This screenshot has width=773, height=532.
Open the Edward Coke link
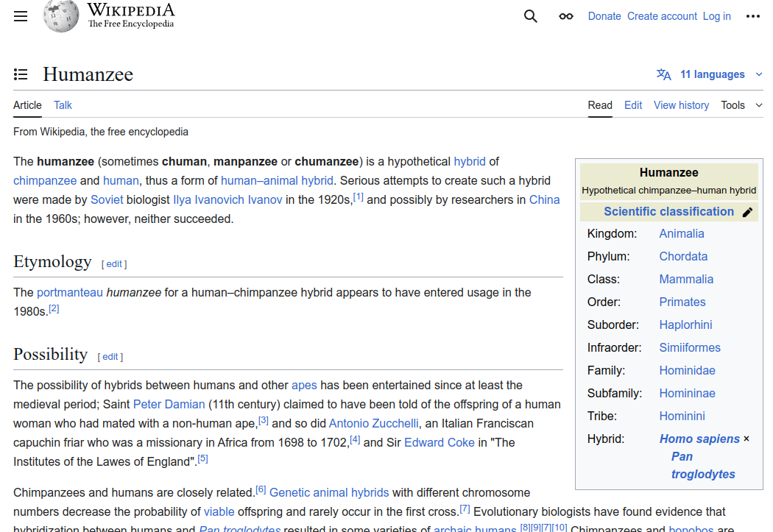[440, 443]
